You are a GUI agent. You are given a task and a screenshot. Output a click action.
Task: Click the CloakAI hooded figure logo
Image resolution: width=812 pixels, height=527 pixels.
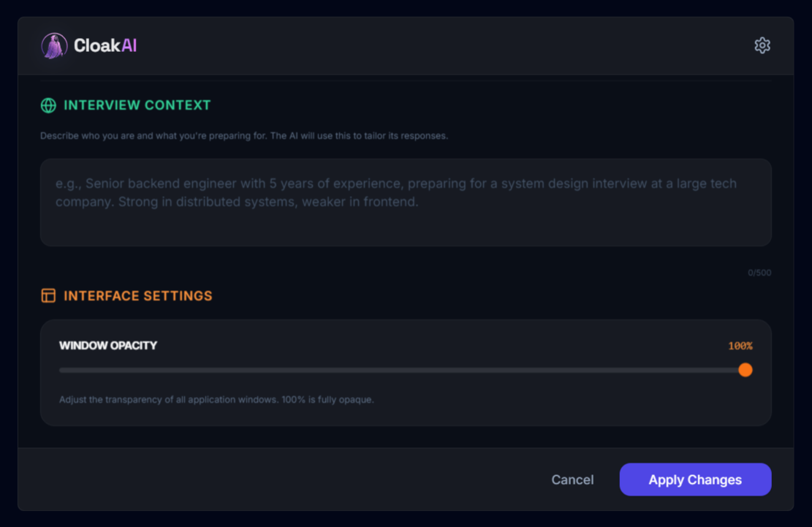pyautogui.click(x=53, y=46)
